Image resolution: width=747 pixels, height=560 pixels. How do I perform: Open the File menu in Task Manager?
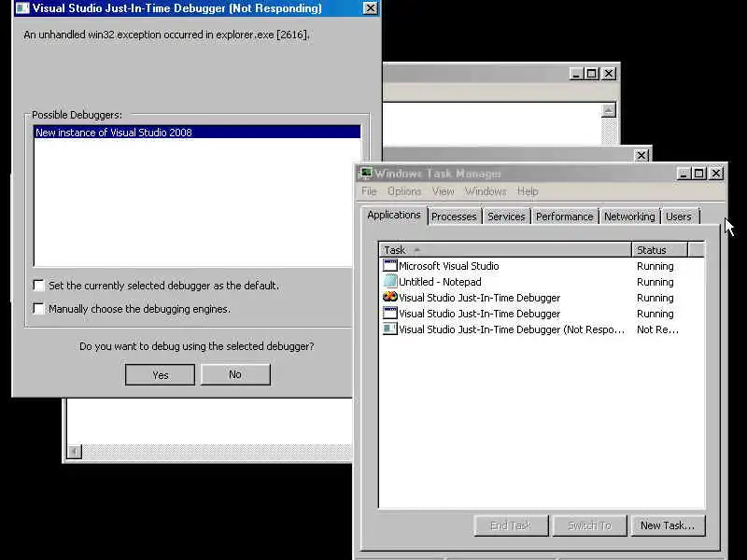(x=369, y=191)
